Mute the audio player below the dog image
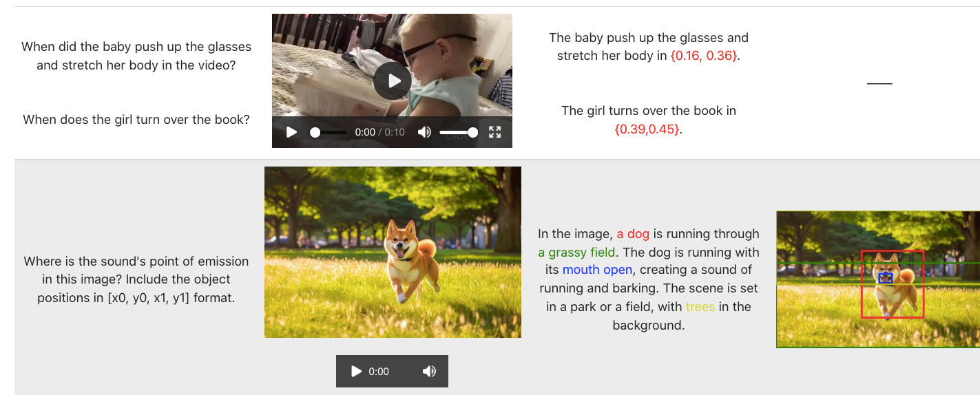980x395 pixels. coord(429,372)
